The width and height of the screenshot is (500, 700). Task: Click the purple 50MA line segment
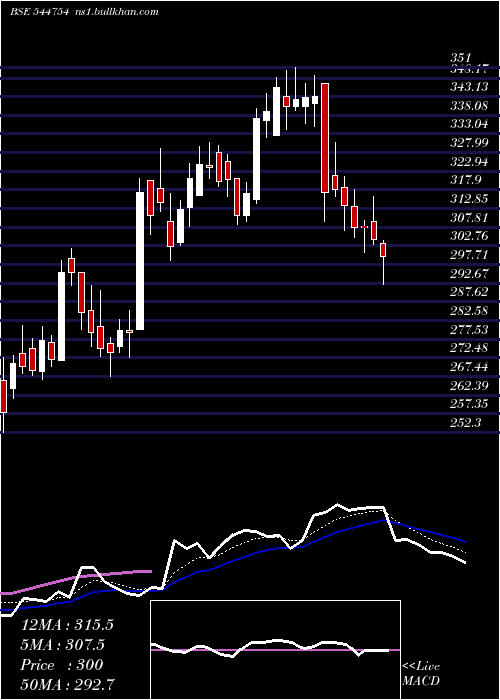(x=76, y=582)
